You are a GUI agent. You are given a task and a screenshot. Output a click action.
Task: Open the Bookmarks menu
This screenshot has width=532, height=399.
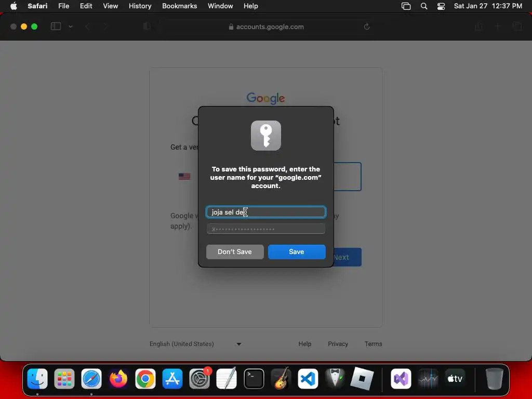click(179, 6)
